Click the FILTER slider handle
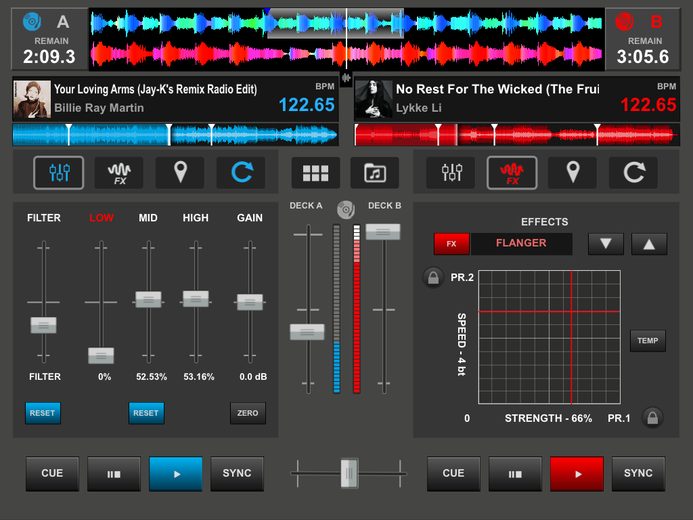Image resolution: width=693 pixels, height=520 pixels. click(x=43, y=325)
